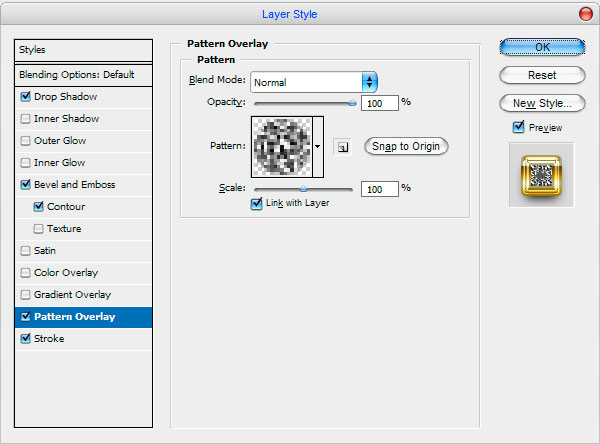Toggle the Preview checkbox
This screenshot has width=600, height=444.
(518, 127)
